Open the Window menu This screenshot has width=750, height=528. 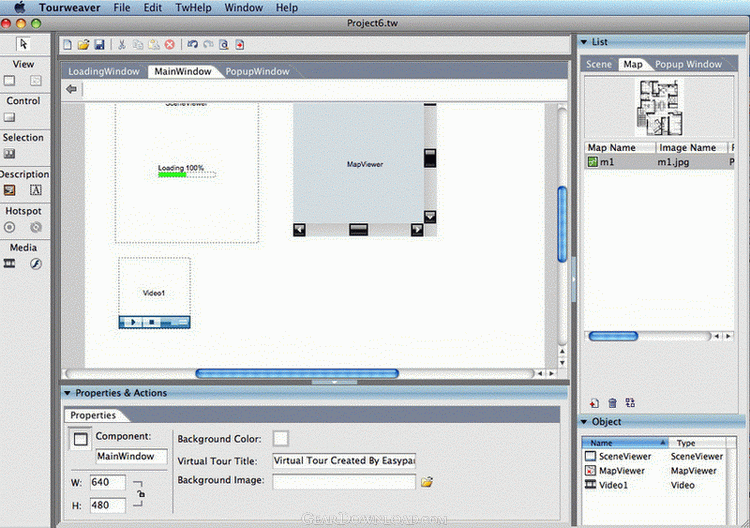pos(243,8)
